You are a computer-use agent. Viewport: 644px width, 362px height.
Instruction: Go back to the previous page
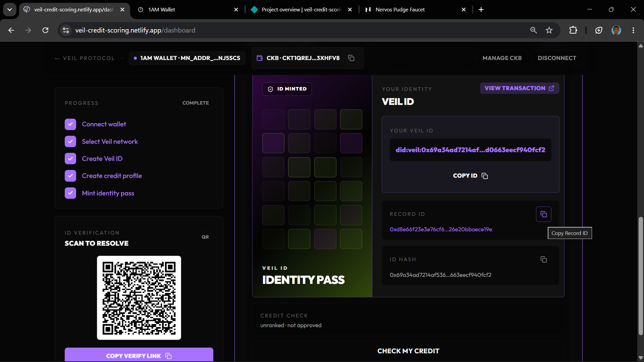(x=11, y=30)
